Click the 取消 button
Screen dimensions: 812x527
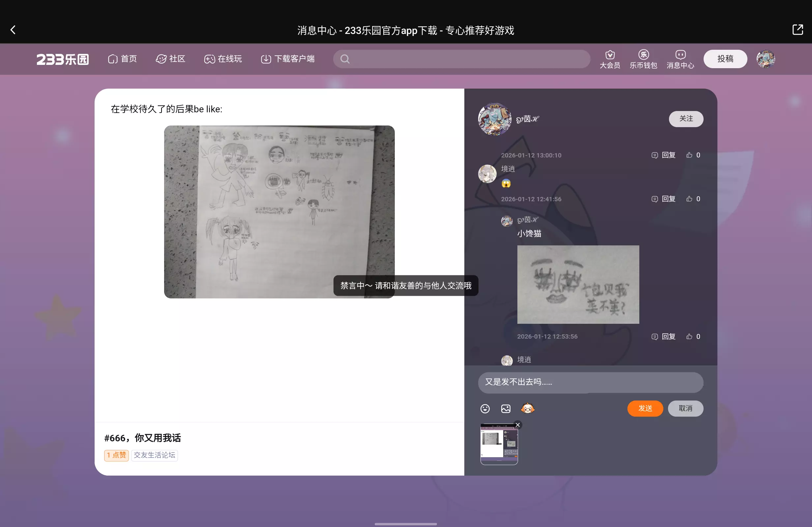pos(685,408)
